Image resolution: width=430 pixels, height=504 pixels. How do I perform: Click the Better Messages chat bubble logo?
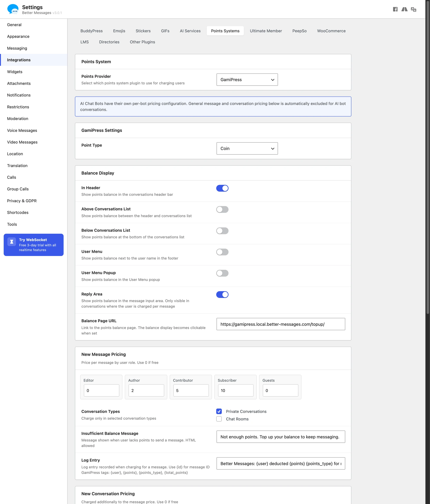pyautogui.click(x=13, y=9)
